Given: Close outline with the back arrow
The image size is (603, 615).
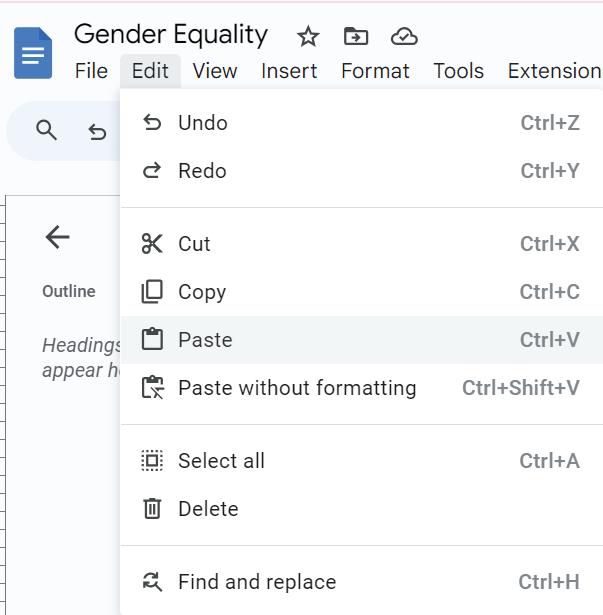Looking at the screenshot, I should 57,237.
